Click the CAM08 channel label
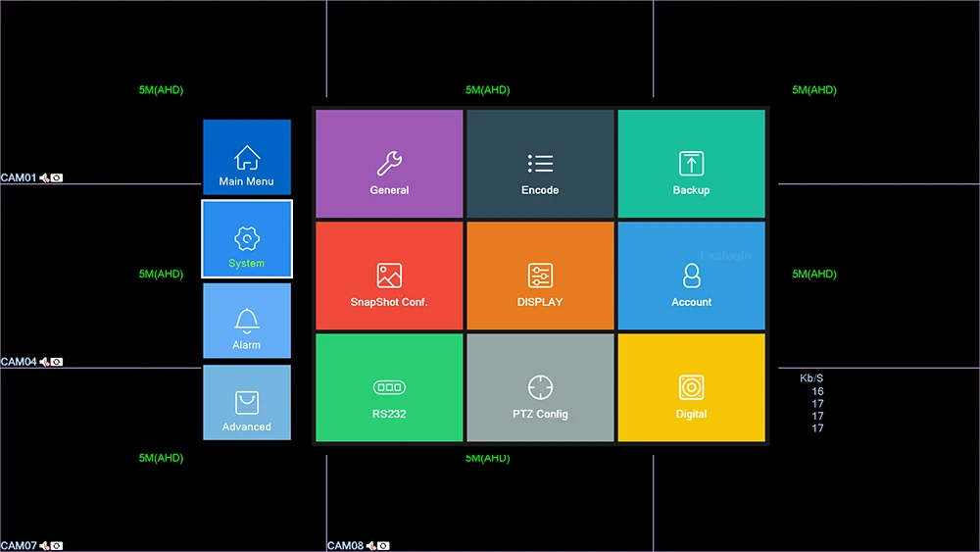 346,546
